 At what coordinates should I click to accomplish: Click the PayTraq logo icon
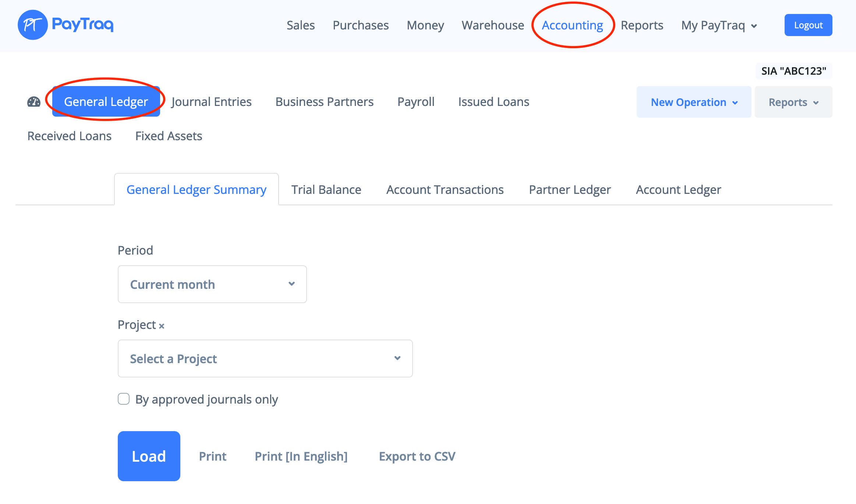pyautogui.click(x=33, y=25)
